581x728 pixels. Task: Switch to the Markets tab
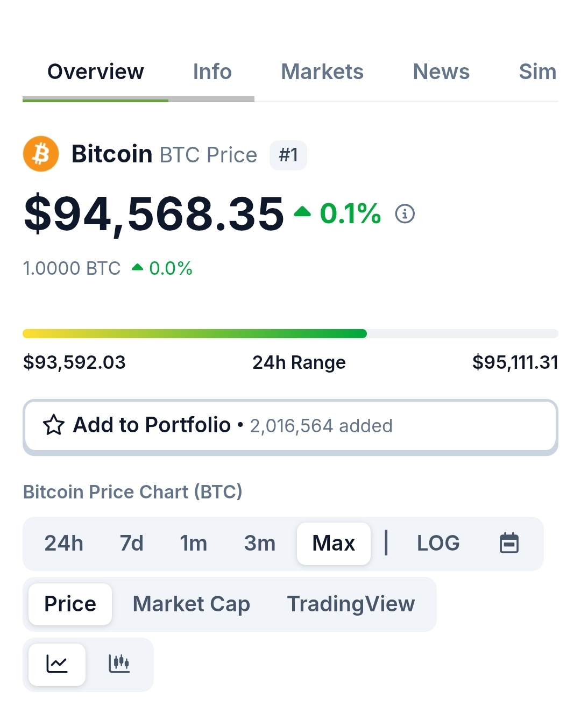point(322,72)
